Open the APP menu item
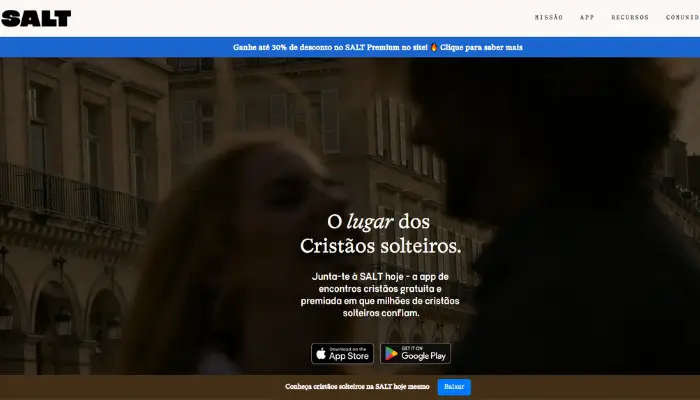 [x=587, y=17]
